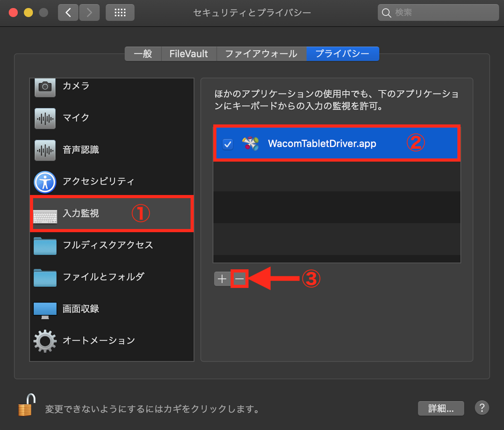Select カメラ in the privacy list

tap(112, 86)
